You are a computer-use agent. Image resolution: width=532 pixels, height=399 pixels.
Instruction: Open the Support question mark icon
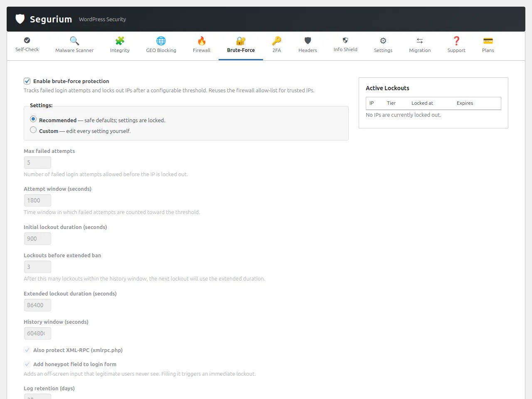click(x=456, y=41)
